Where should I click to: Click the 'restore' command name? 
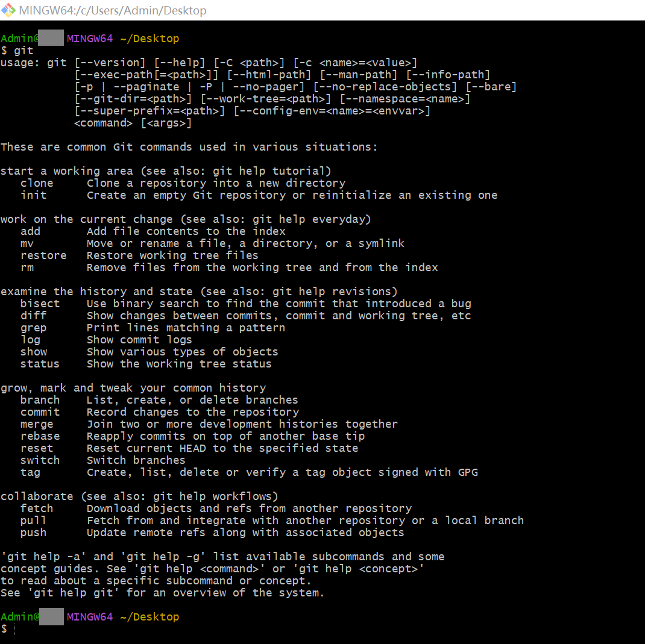click(x=43, y=255)
